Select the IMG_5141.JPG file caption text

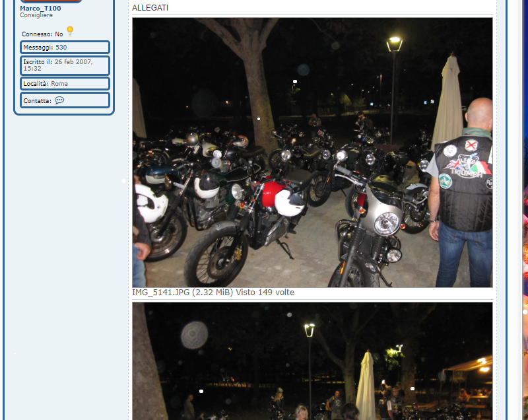[x=213, y=293]
